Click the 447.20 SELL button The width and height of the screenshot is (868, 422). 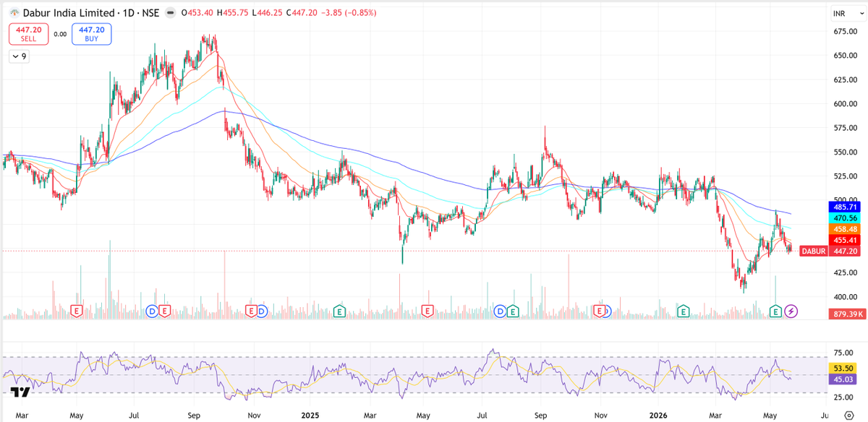(x=28, y=33)
